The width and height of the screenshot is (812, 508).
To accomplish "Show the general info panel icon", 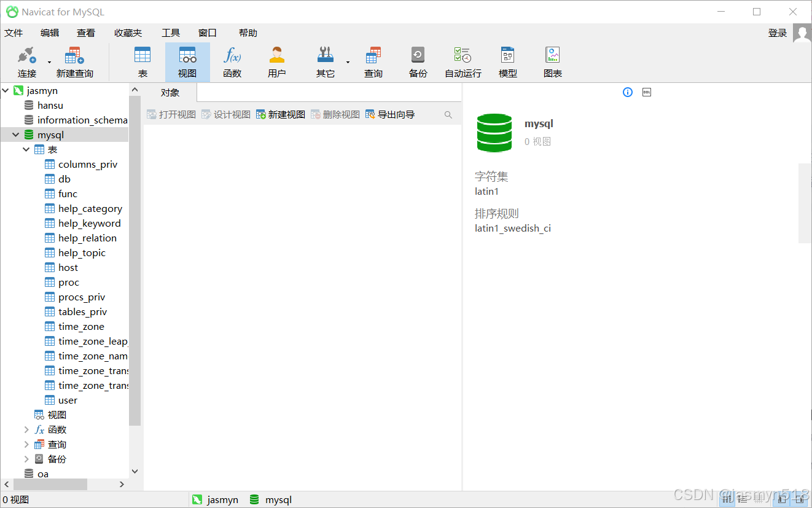I will click(x=628, y=92).
